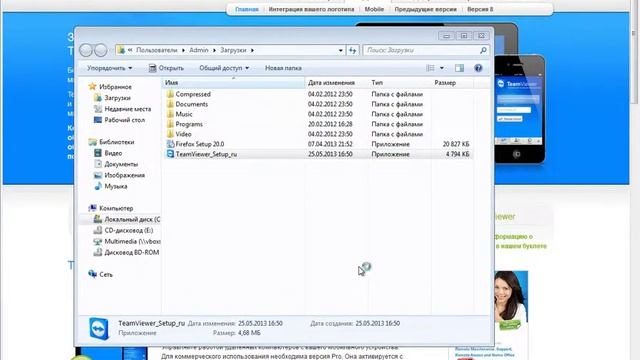This screenshot has height=360, width=640.
Task: Sort by the Имя column header
Action: click(x=233, y=83)
